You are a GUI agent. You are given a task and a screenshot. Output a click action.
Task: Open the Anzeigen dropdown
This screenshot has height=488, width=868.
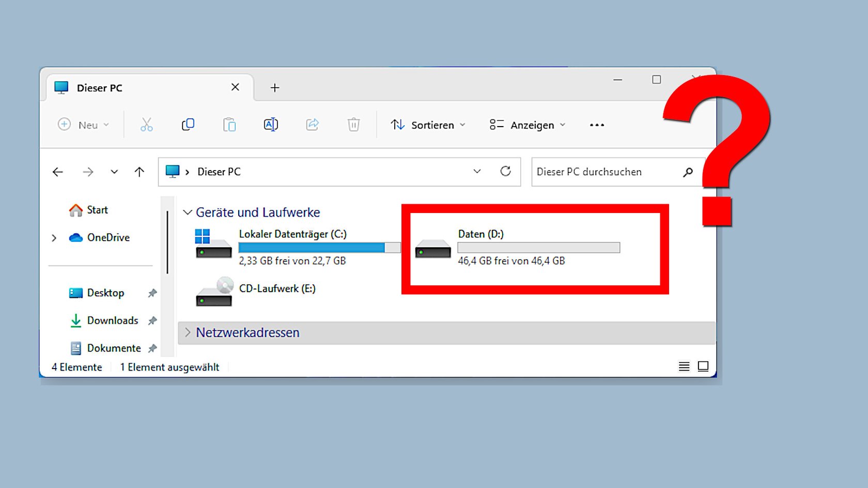point(528,125)
